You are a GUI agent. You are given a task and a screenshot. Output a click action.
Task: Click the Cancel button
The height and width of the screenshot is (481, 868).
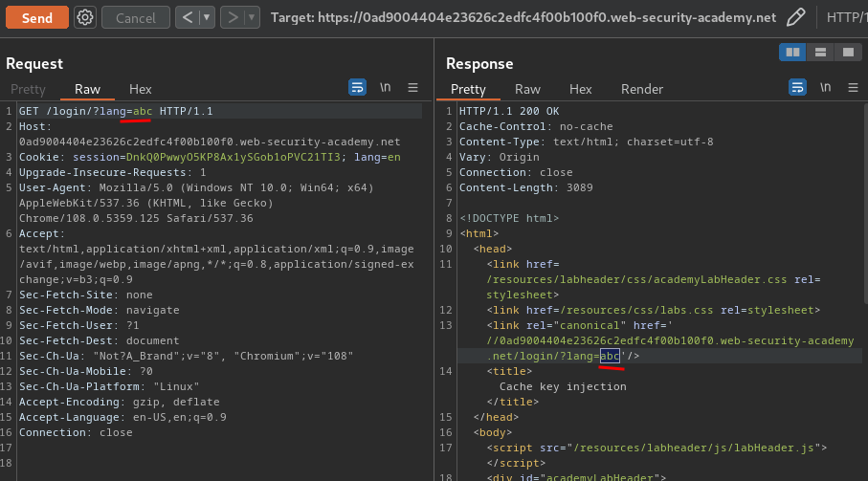(x=136, y=18)
